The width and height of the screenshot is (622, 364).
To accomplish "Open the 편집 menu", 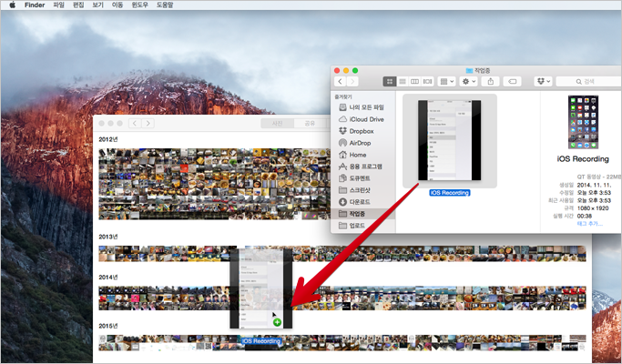I will pos(78,5).
